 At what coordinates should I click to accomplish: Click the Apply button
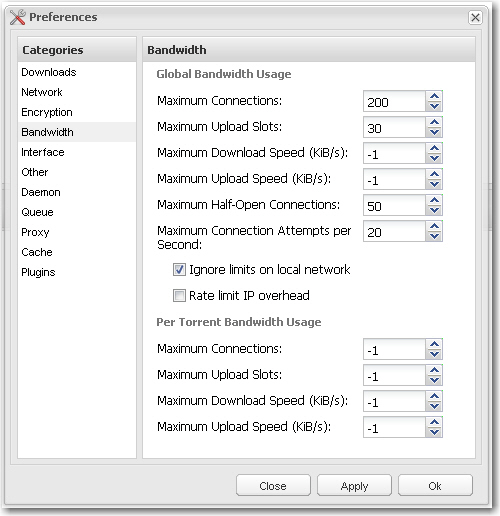coord(354,486)
